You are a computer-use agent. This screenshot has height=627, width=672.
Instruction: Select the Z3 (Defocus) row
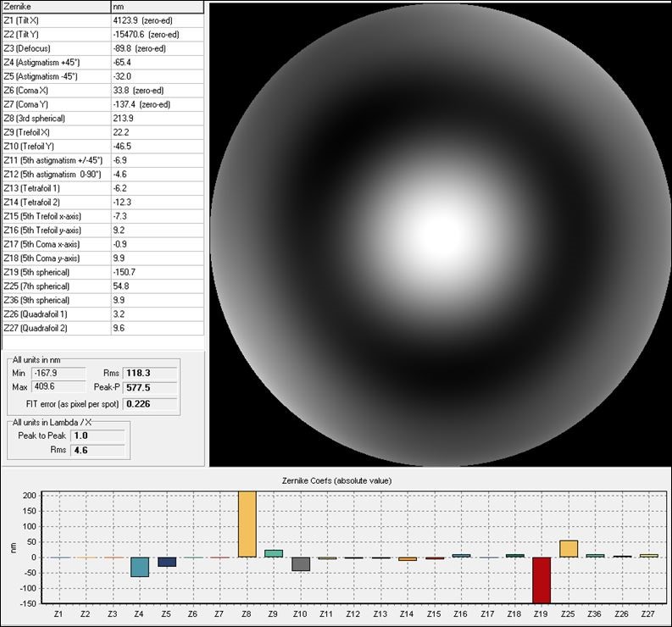102,48
